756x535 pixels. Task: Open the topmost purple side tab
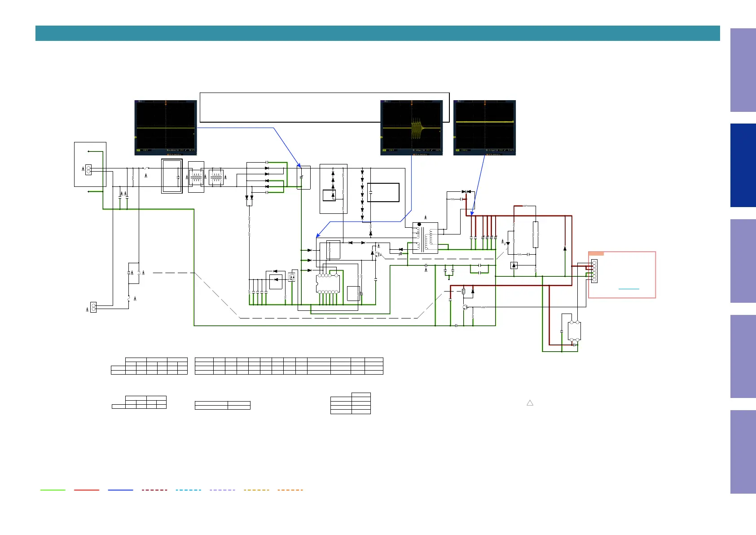coord(743,70)
